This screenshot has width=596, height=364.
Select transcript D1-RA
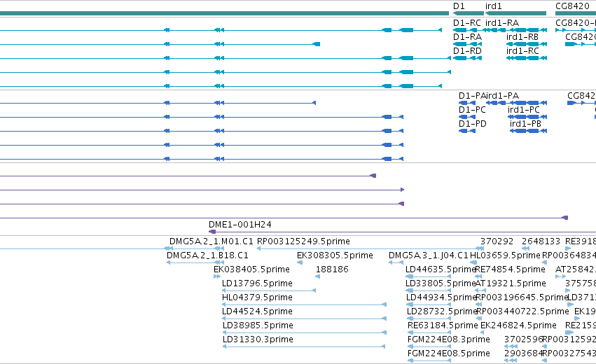(467, 37)
